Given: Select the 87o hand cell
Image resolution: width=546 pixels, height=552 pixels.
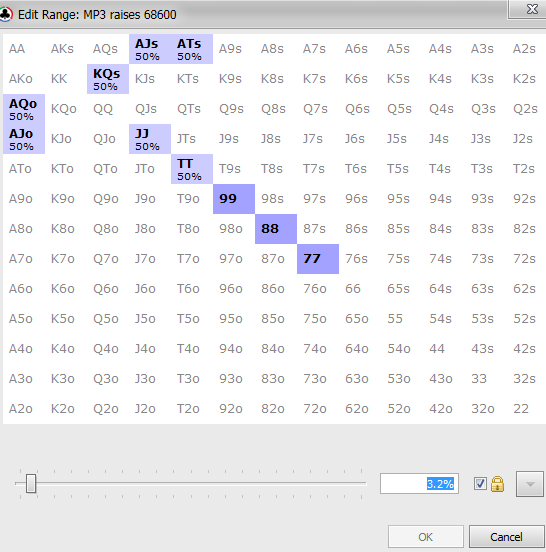Looking at the screenshot, I should point(276,259).
